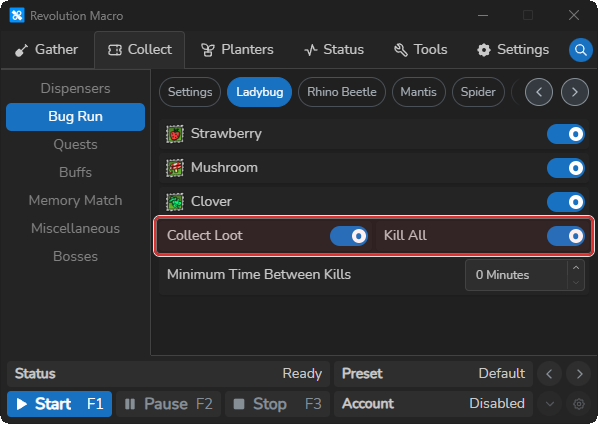The height and width of the screenshot is (424, 598).
Task: Switch to previous preset arrow
Action: (x=549, y=374)
